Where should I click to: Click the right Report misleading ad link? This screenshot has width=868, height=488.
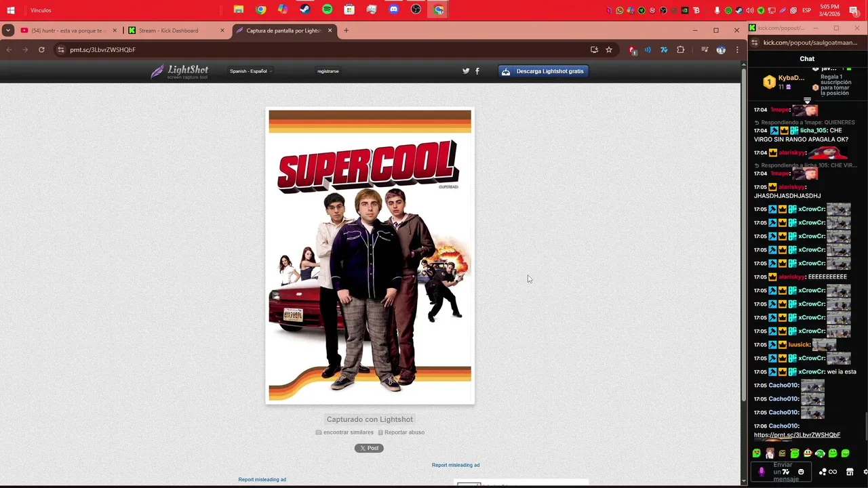[456, 465]
